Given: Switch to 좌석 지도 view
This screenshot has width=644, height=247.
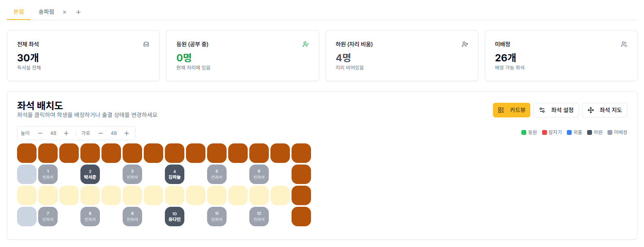Looking at the screenshot, I should (605, 110).
